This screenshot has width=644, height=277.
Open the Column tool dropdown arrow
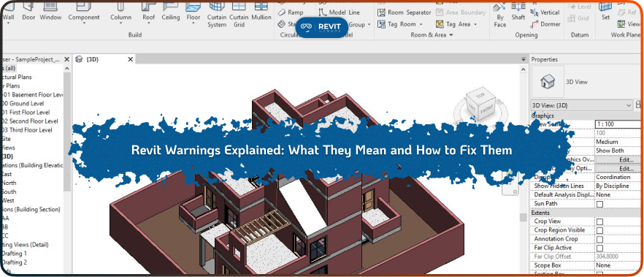[x=120, y=24]
